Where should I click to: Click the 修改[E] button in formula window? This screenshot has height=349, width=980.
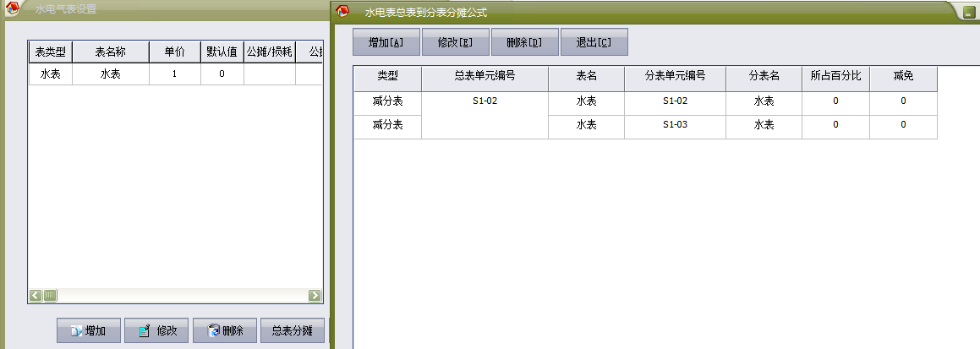457,42
